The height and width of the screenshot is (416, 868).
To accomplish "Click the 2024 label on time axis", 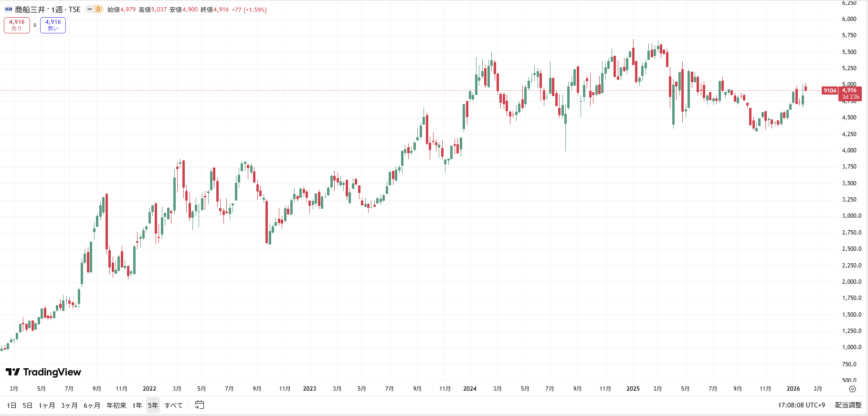I will click(470, 389).
